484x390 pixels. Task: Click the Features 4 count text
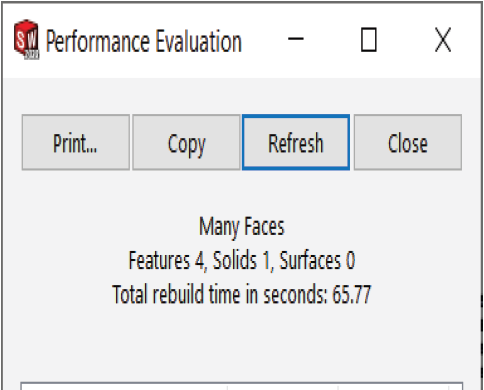coord(168,260)
